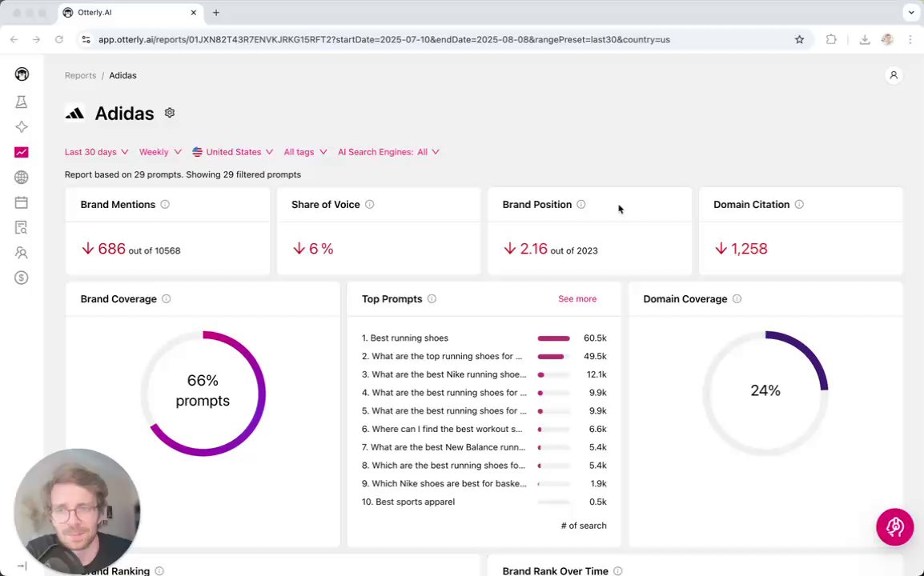Screen dimensions: 924x576
Task: Open the Adidas report settings gear
Action: (x=170, y=113)
